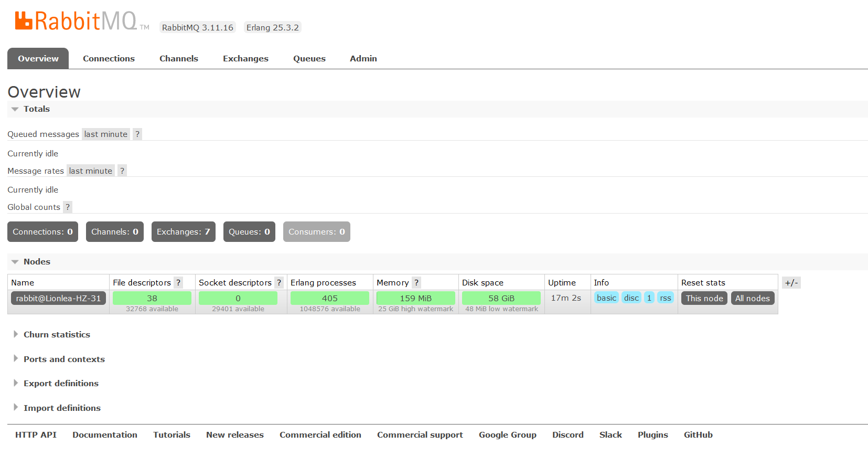This screenshot has width=868, height=456.
Task: Open help for Message rates
Action: click(122, 171)
